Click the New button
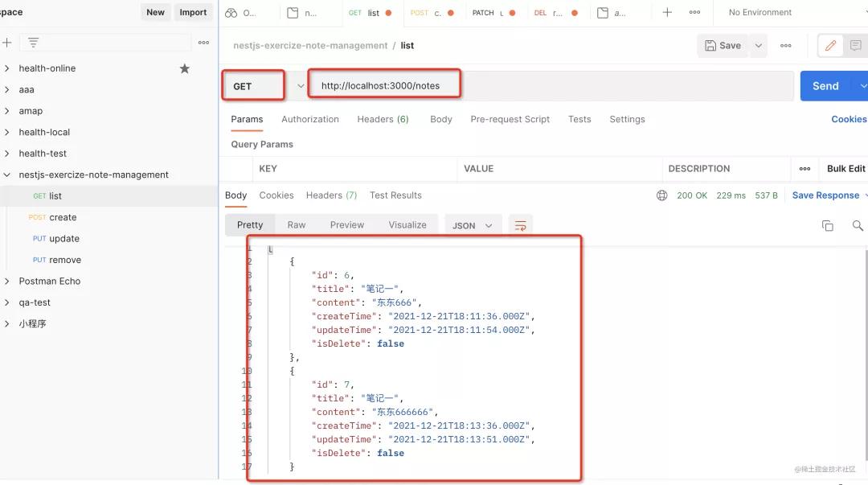 click(155, 12)
